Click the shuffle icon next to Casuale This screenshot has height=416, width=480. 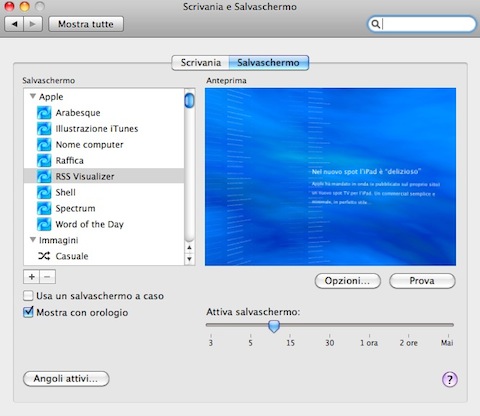pos(44,256)
